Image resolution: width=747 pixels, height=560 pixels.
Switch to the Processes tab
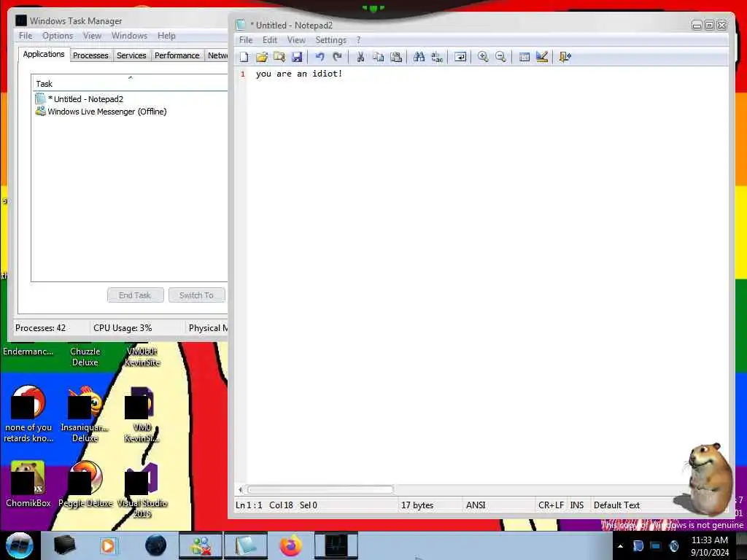point(90,55)
